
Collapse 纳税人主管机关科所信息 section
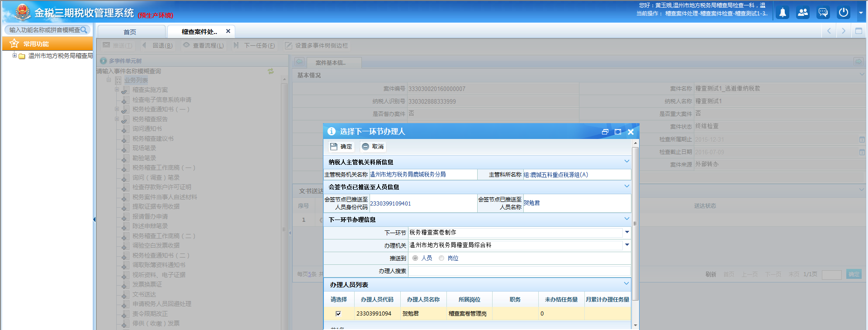[x=626, y=162]
